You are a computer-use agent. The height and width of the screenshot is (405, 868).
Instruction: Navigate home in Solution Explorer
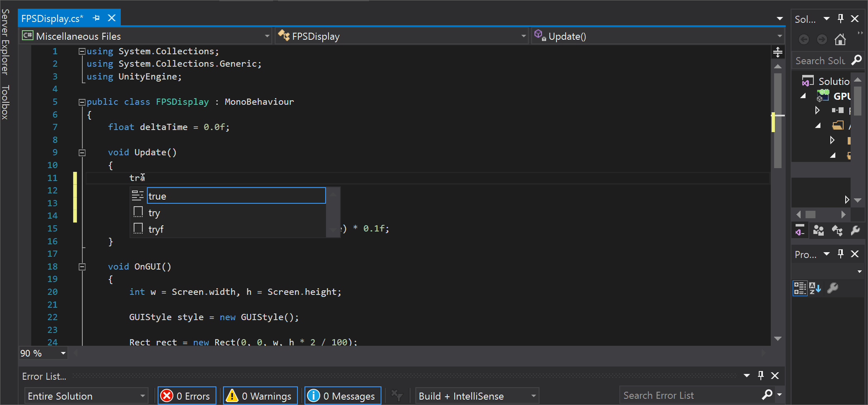(840, 39)
